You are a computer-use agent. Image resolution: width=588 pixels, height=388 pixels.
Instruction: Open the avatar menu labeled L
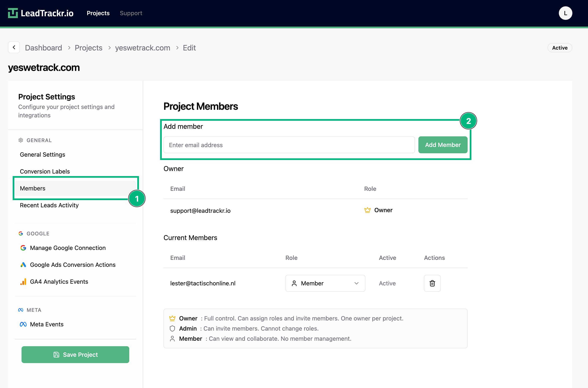565,13
